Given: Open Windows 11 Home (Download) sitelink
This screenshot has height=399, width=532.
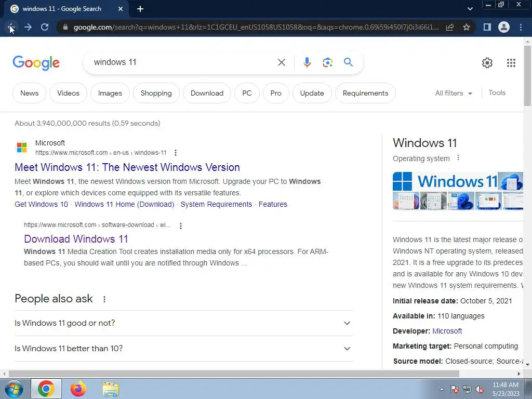Looking at the screenshot, I should (124, 204).
